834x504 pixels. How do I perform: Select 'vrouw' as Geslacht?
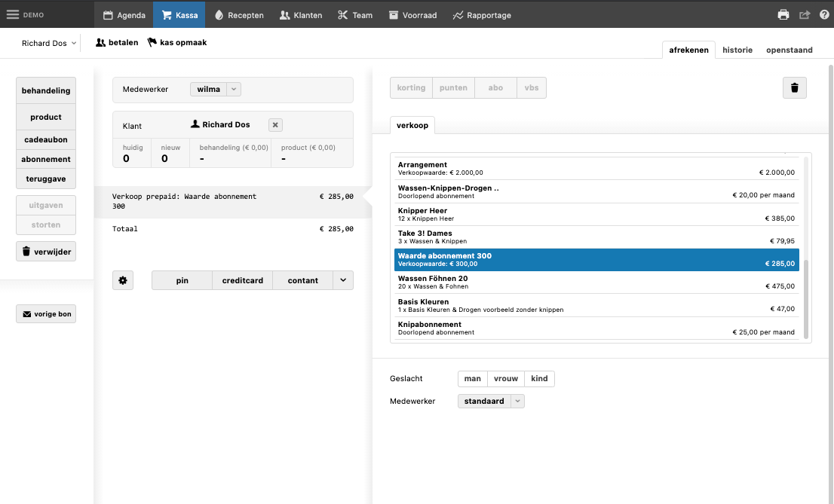(506, 379)
